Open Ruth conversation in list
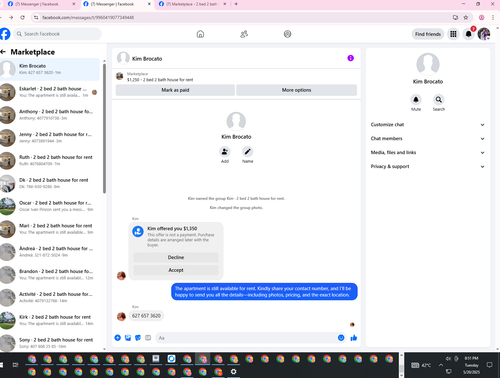The image size is (500, 378). click(x=50, y=160)
